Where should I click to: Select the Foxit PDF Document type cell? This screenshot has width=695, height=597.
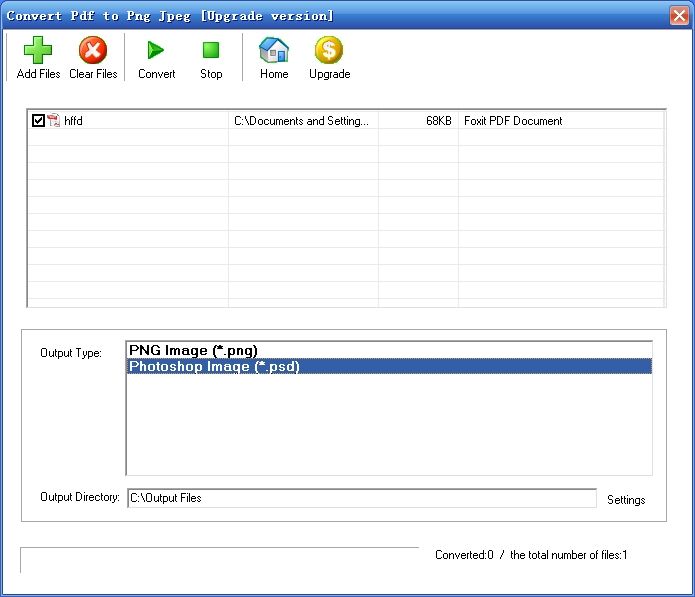pos(513,121)
